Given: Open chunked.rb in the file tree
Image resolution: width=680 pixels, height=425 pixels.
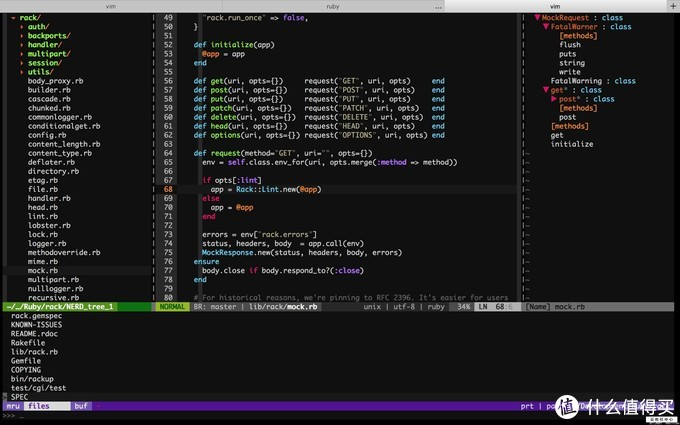Looking at the screenshot, I should click(x=49, y=108).
